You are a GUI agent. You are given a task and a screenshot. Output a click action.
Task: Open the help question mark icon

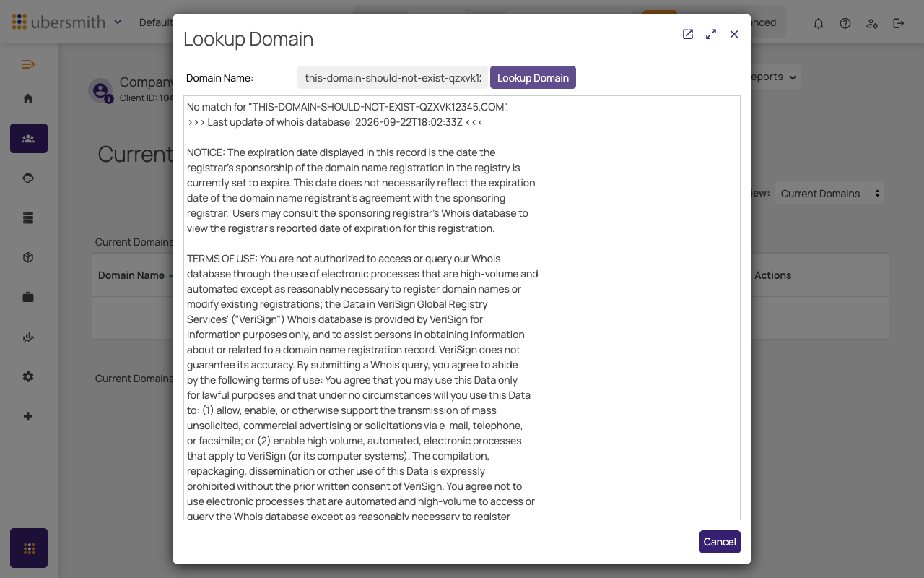845,23
